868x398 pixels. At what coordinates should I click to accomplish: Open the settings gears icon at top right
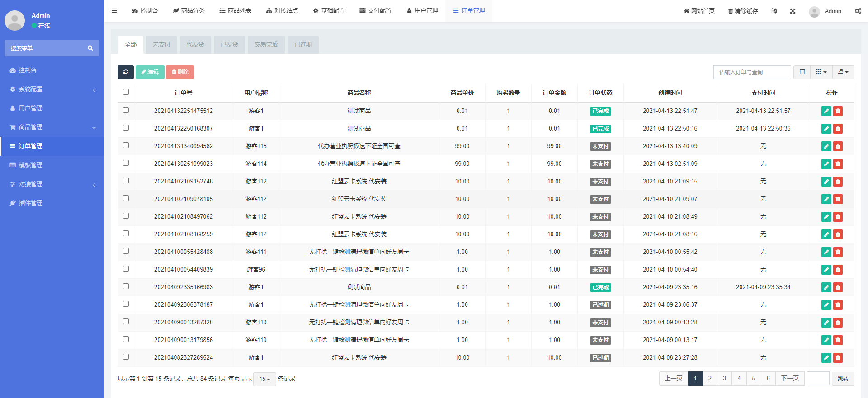[x=858, y=11]
